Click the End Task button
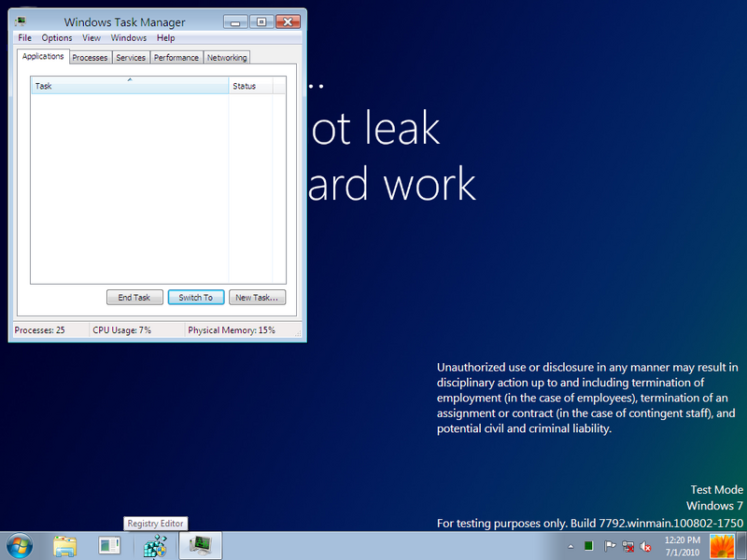747x560 pixels. 134,297
